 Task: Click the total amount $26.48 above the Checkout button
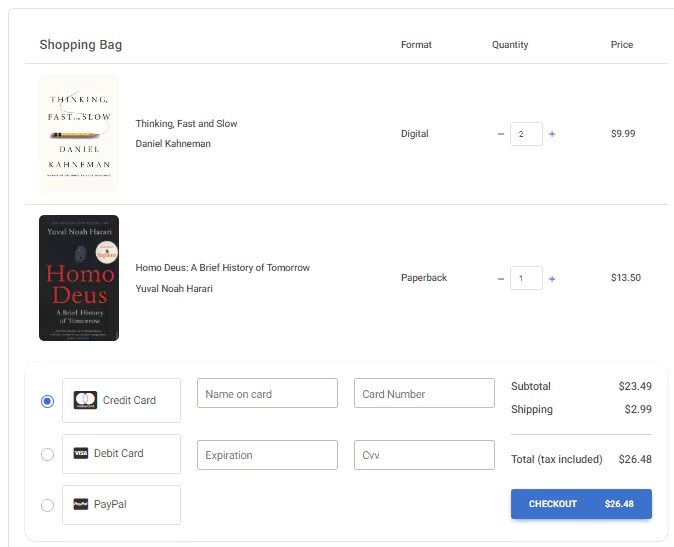[635, 459]
